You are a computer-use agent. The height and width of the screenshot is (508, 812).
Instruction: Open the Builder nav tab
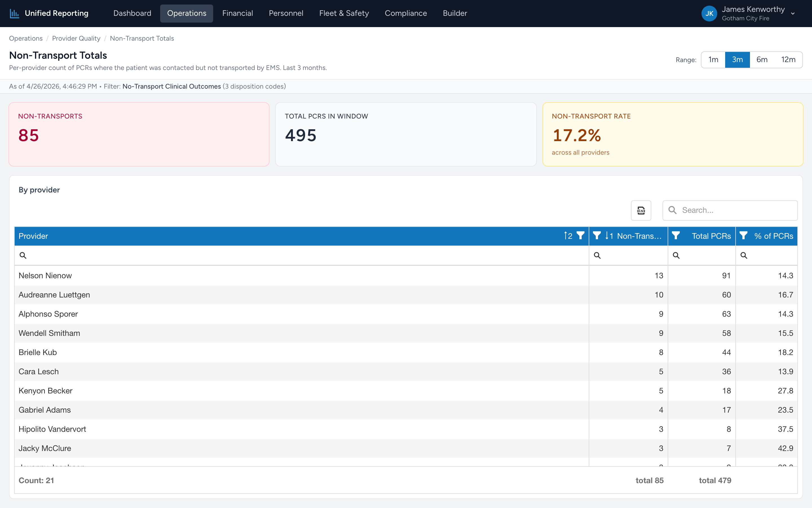455,14
